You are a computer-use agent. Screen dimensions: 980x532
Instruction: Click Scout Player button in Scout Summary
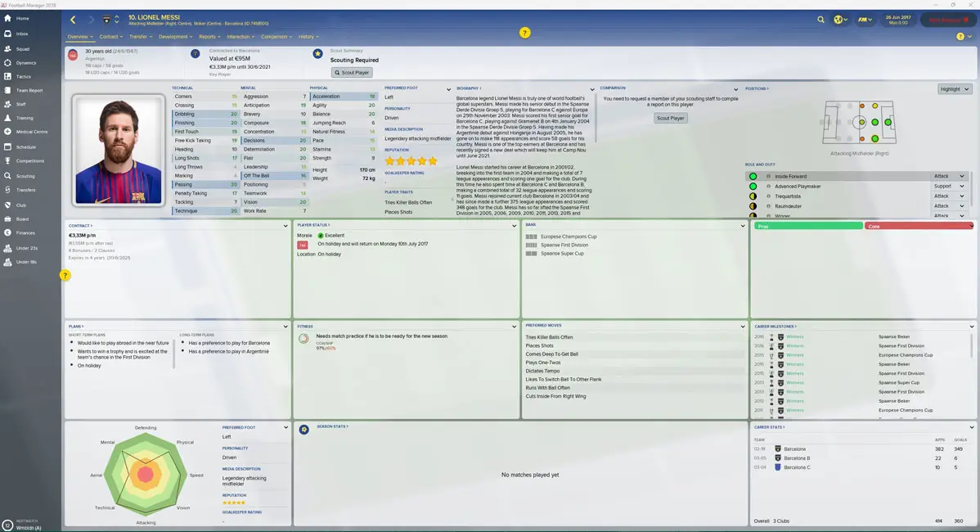pyautogui.click(x=352, y=73)
